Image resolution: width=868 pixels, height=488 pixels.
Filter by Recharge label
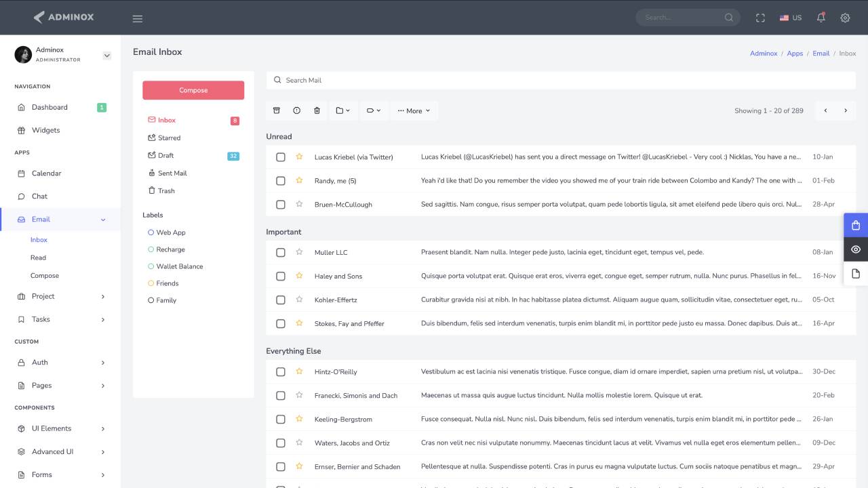[x=166, y=249]
